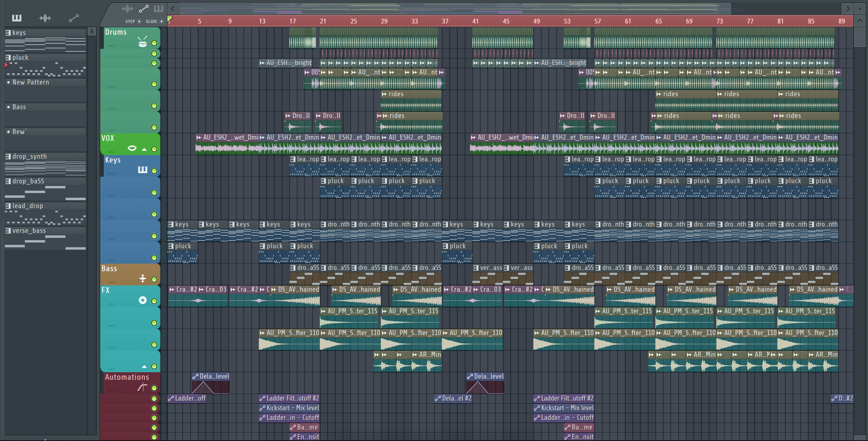Toggle STEP edit mode

[139, 21]
